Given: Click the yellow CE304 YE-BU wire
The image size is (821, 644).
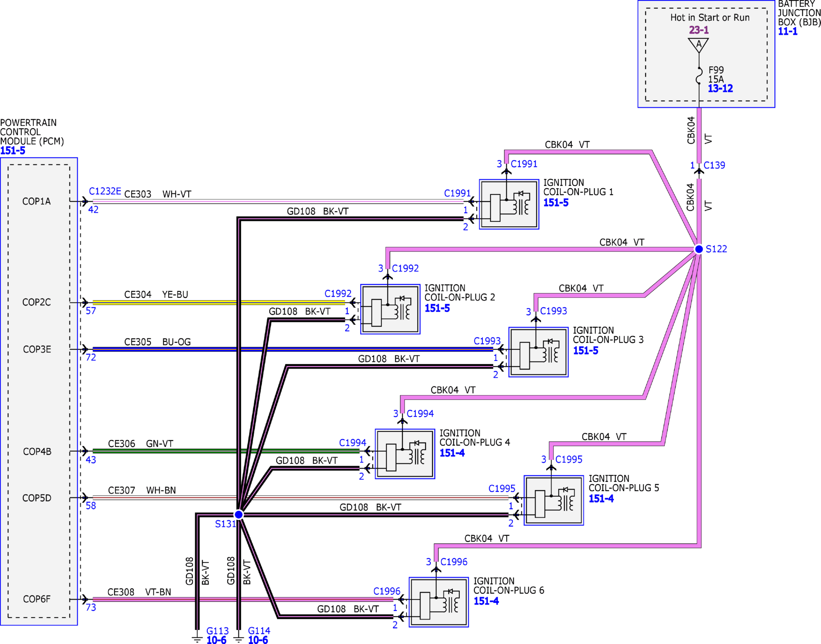Looking at the screenshot, I should [x=219, y=303].
